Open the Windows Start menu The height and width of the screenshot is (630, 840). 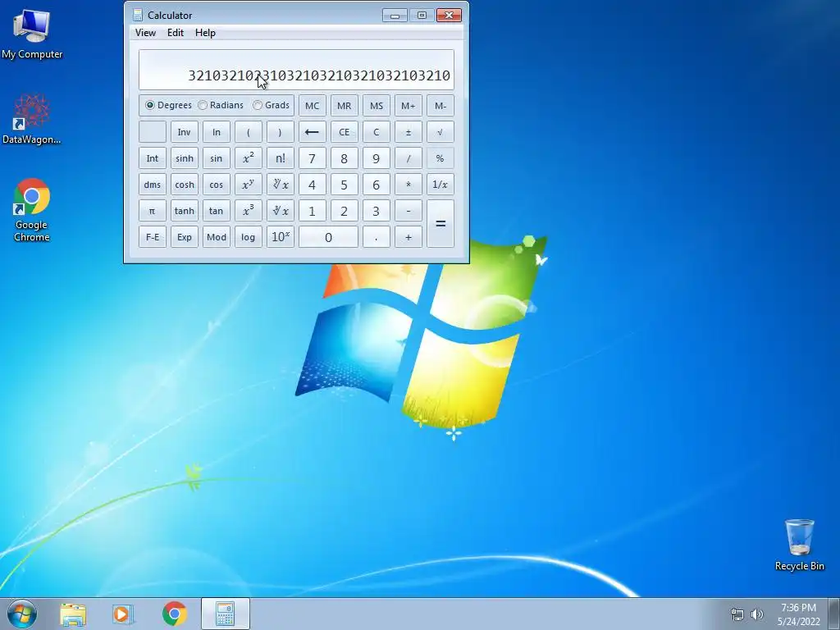22,614
